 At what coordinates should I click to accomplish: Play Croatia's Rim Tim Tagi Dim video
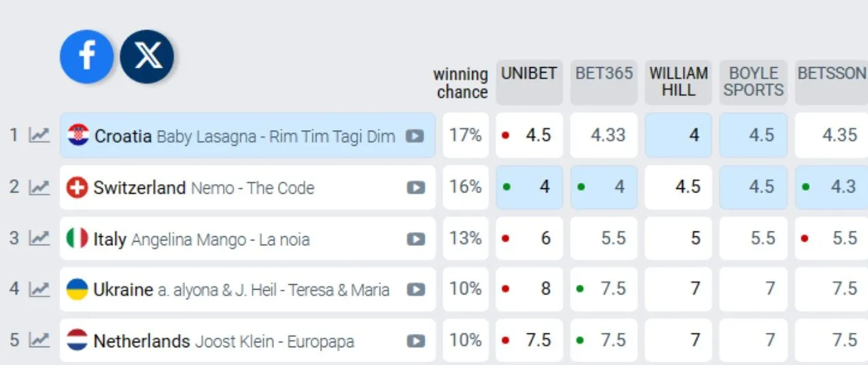(414, 136)
